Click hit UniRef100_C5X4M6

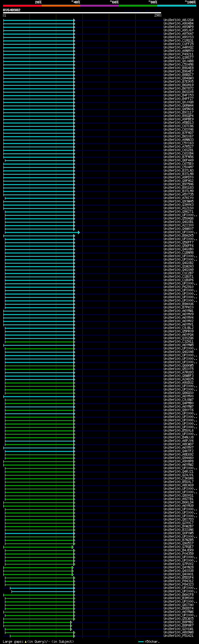click(178, 65)
